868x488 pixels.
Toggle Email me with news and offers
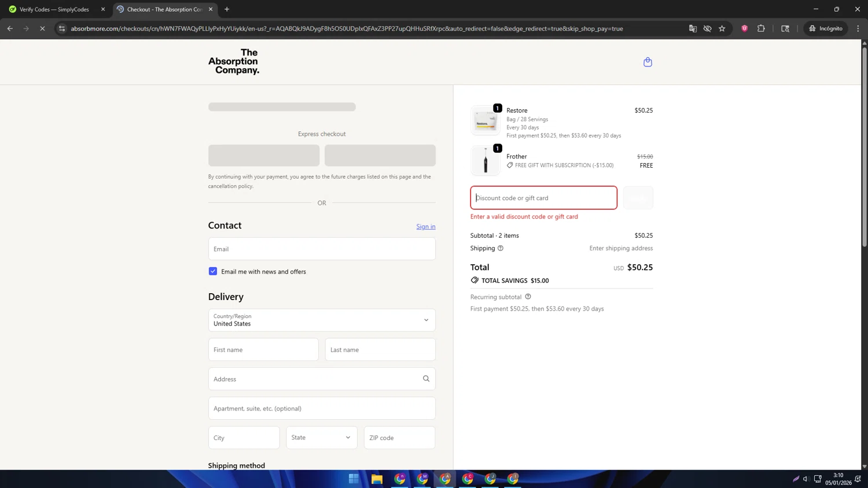213,271
